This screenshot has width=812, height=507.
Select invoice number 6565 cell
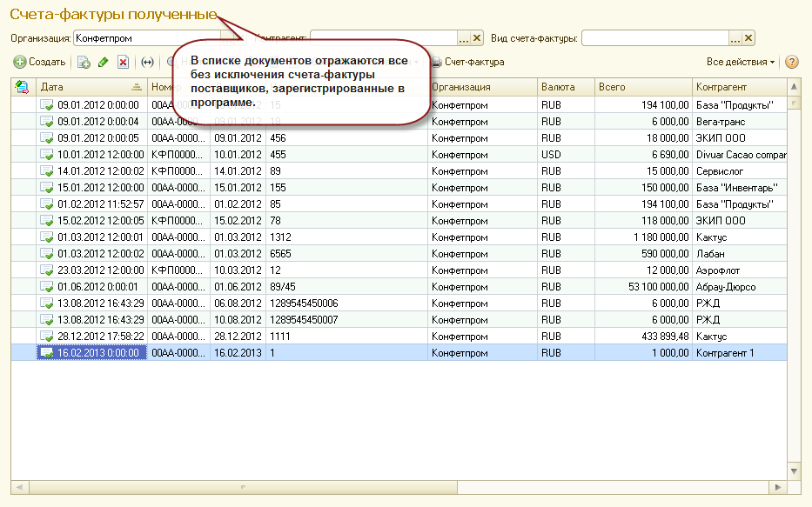pyautogui.click(x=346, y=254)
